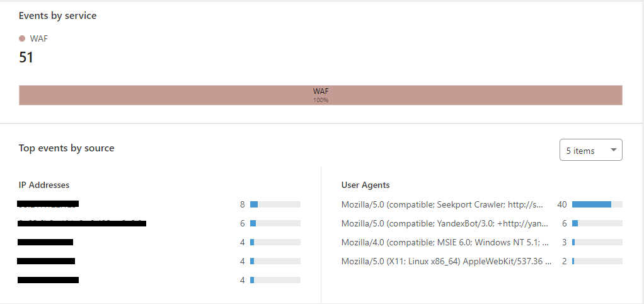
Task: Open the 5 items dropdown
Action: coord(590,150)
